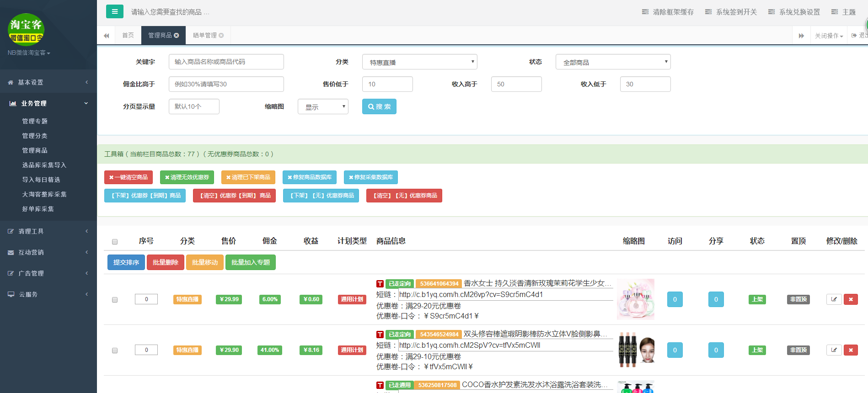The image size is (868, 393).
Task: Click the red T icon of contour stick row
Action: click(380, 335)
